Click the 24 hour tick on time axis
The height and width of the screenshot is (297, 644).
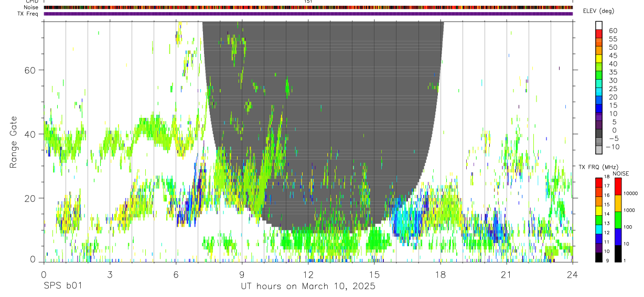[573, 274]
